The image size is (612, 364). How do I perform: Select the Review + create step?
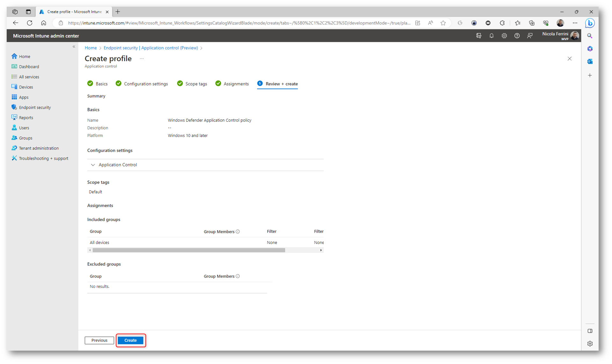tap(277, 84)
